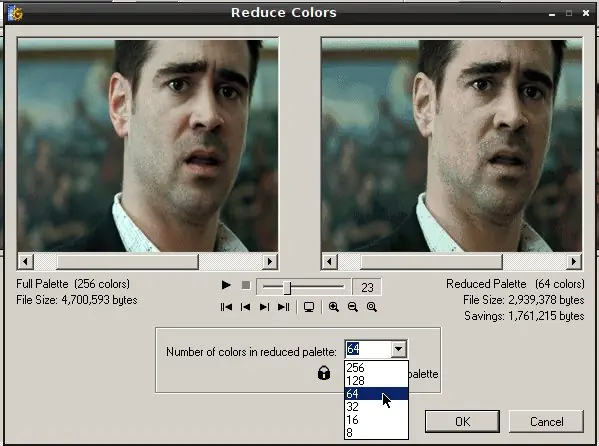Click right arrow of full palette preview scrollbar
This screenshot has height=446, width=599.
270,262
